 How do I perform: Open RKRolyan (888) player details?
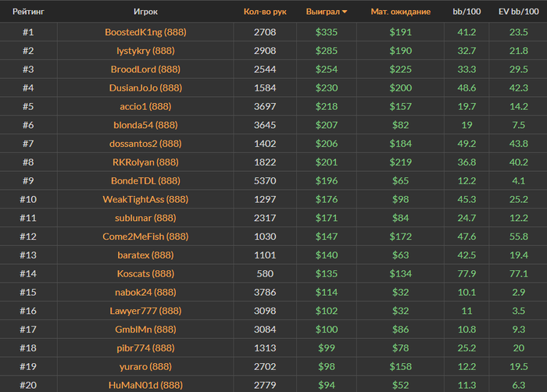coord(145,162)
